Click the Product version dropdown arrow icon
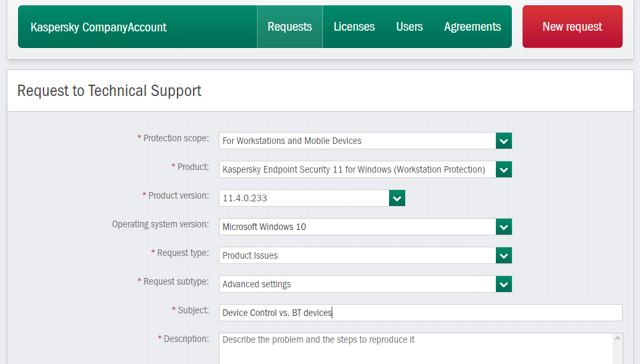Viewport: 640px width, 364px height. click(x=397, y=198)
